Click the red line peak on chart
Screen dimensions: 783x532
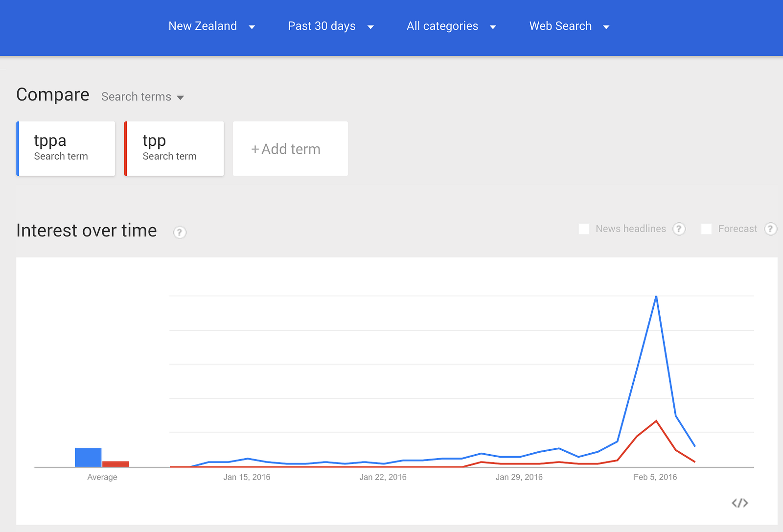(x=656, y=421)
